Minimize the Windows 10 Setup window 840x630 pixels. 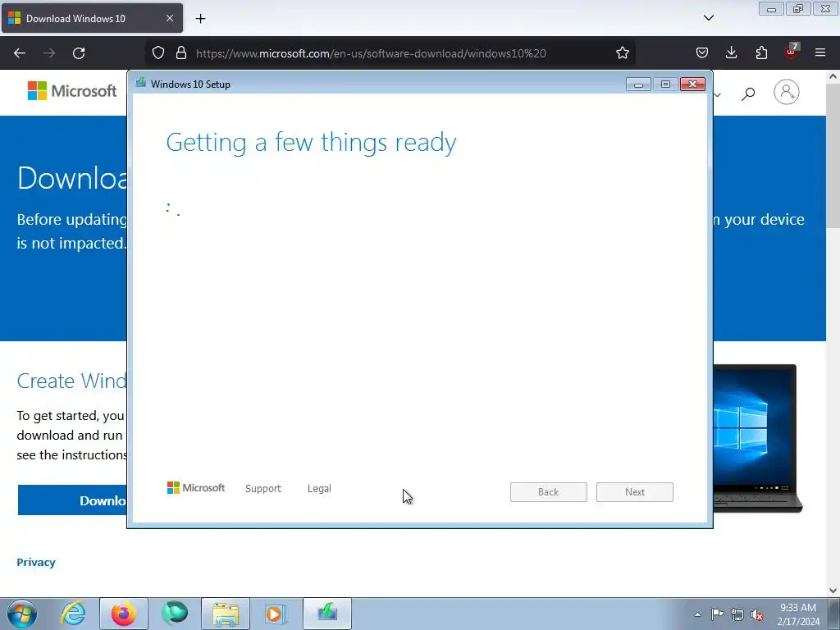638,84
